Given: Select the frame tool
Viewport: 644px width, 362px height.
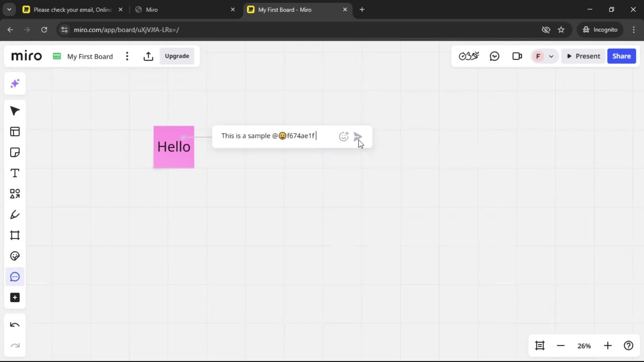Looking at the screenshot, I should [x=15, y=235].
